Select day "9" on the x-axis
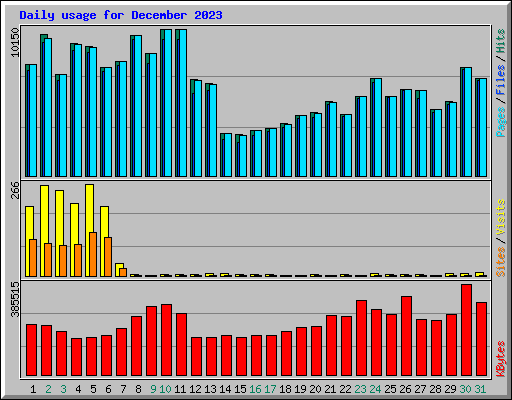Screen dimensions: 512x400 pos(153,389)
